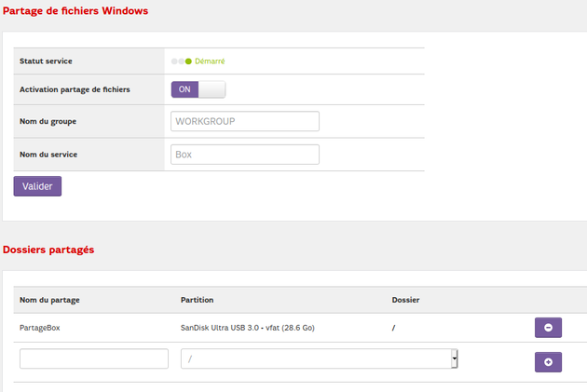Add new share with plus button
Screen dimensions: 587x392
(x=548, y=362)
